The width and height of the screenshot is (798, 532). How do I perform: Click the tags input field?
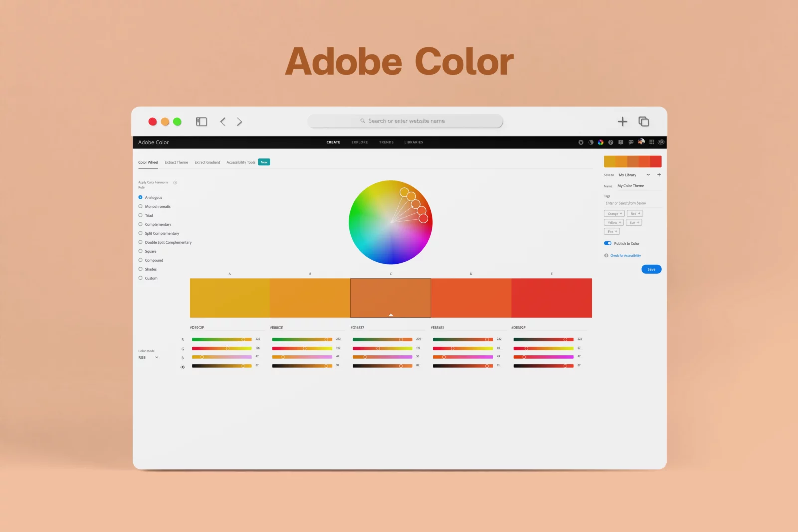click(x=633, y=203)
